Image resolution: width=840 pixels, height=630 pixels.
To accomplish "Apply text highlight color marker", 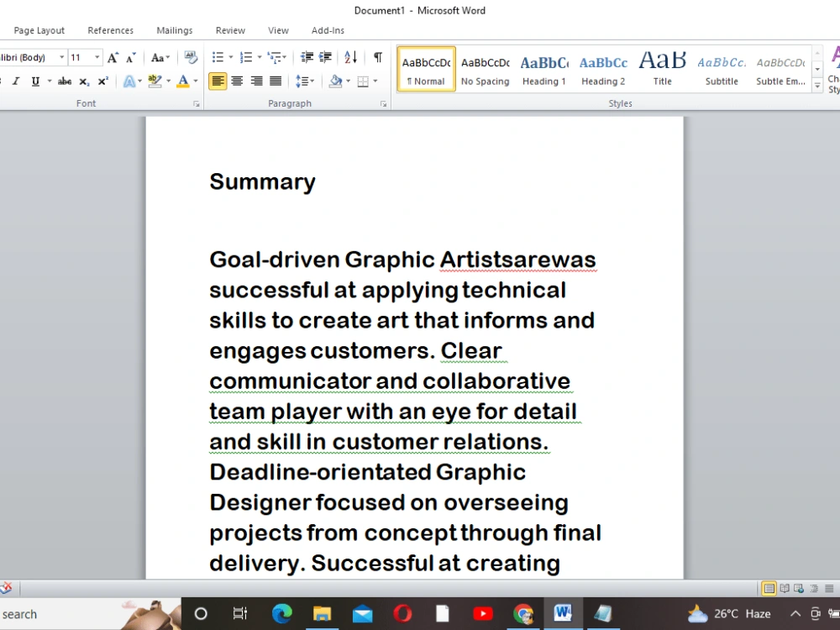I will tap(155, 81).
